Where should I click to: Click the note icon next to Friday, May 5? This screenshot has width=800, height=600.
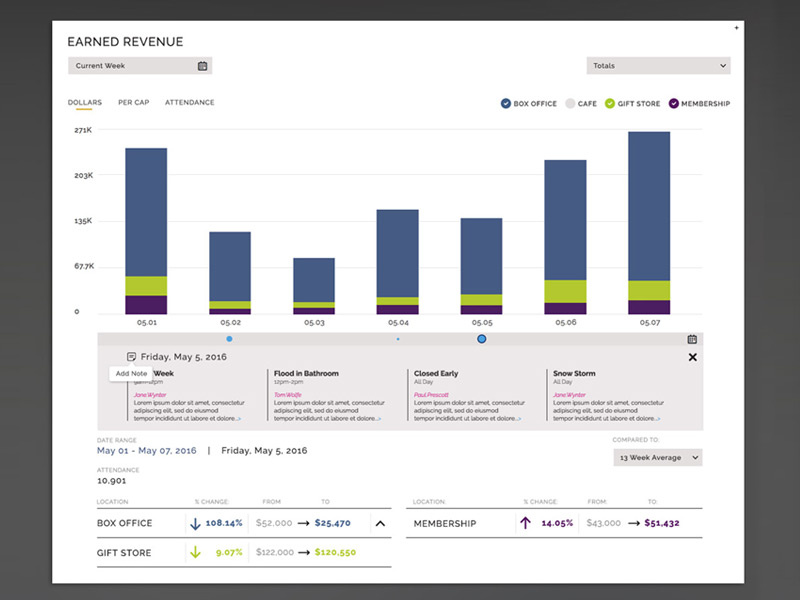click(x=132, y=356)
